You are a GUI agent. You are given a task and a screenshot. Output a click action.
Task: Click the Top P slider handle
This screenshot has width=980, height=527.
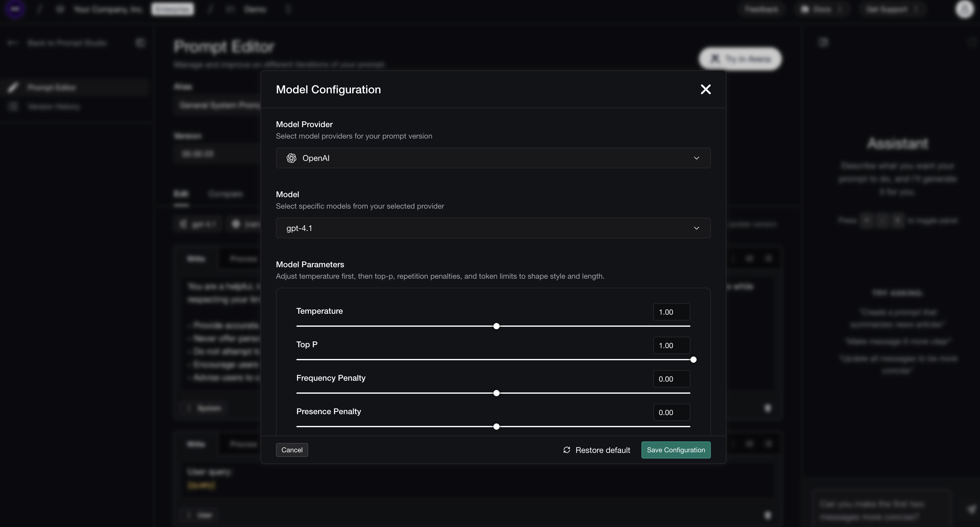click(693, 360)
